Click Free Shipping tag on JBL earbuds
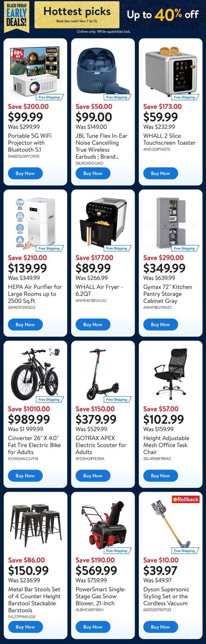206x644 pixels. [117, 97]
